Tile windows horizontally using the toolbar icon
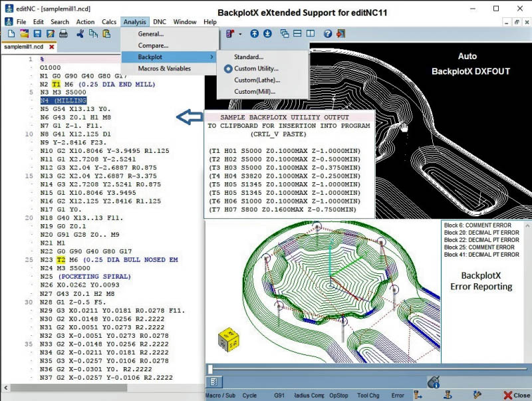Viewport: 532px width, 401px height. tap(297, 33)
